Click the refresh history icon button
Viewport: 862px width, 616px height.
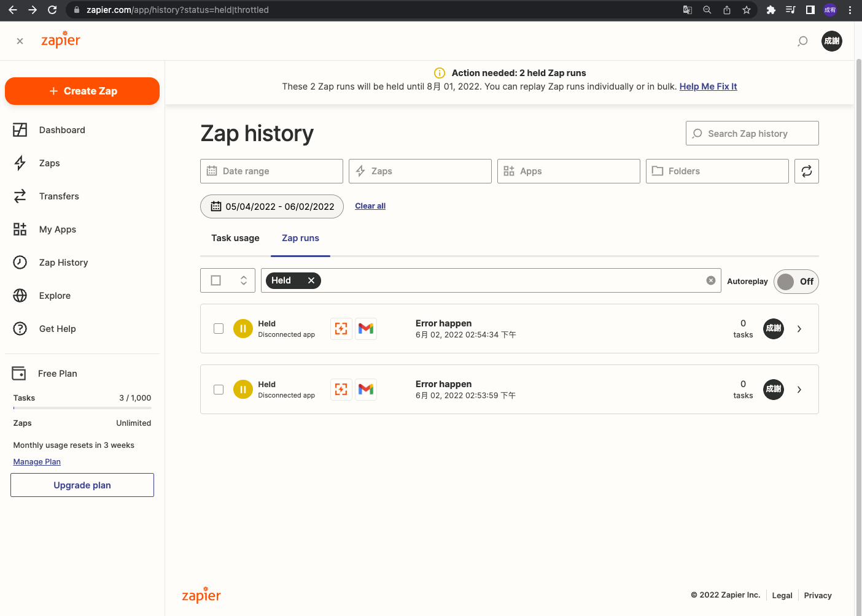point(807,171)
